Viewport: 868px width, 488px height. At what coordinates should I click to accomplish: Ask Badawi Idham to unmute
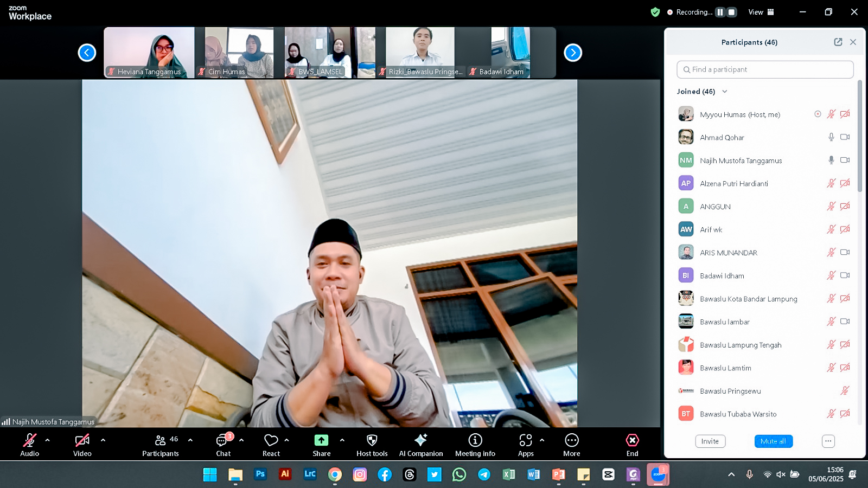(831, 275)
